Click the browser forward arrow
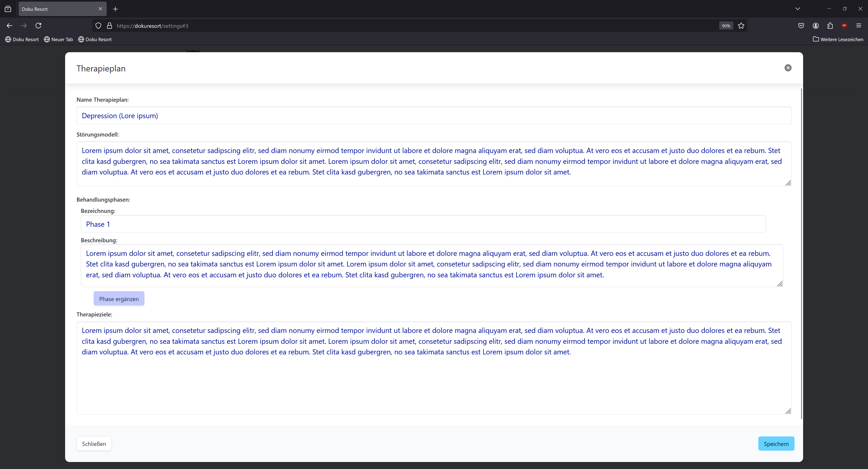The height and width of the screenshot is (469, 868). [x=24, y=26]
